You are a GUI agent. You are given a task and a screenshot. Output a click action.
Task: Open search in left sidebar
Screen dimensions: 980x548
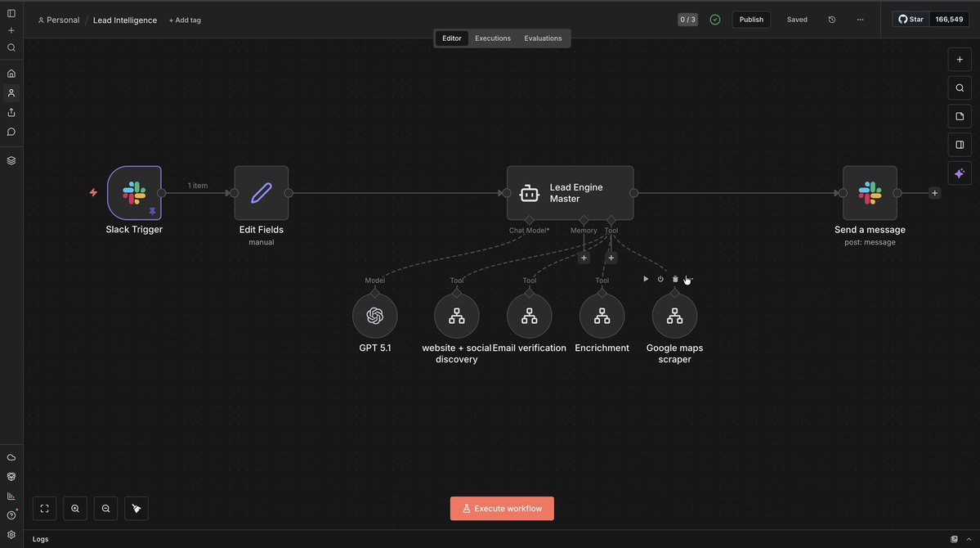coord(11,47)
